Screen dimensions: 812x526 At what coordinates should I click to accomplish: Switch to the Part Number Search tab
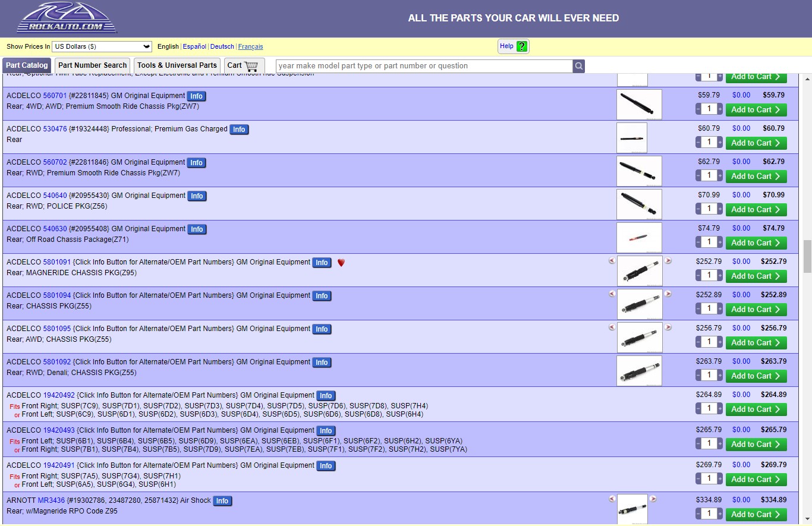click(92, 65)
